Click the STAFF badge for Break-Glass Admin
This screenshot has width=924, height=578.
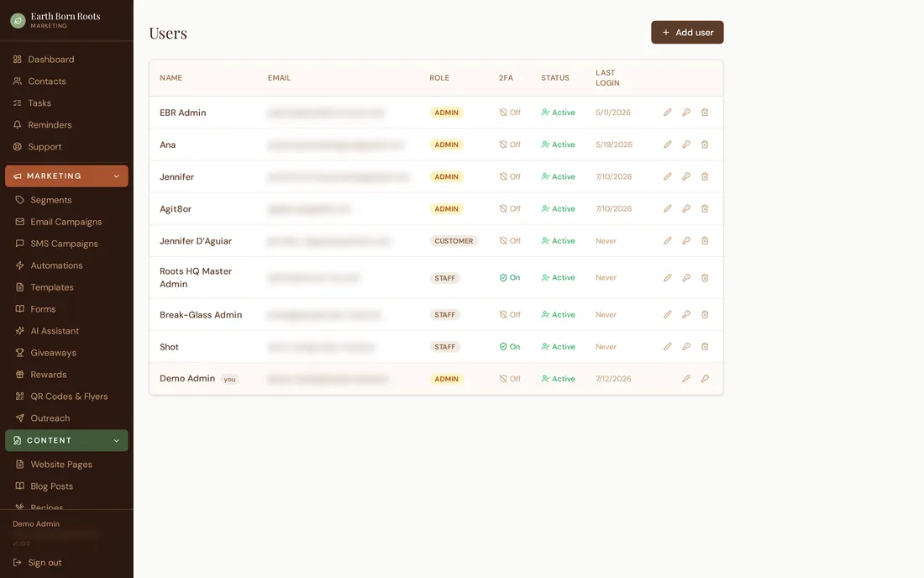[x=444, y=315]
